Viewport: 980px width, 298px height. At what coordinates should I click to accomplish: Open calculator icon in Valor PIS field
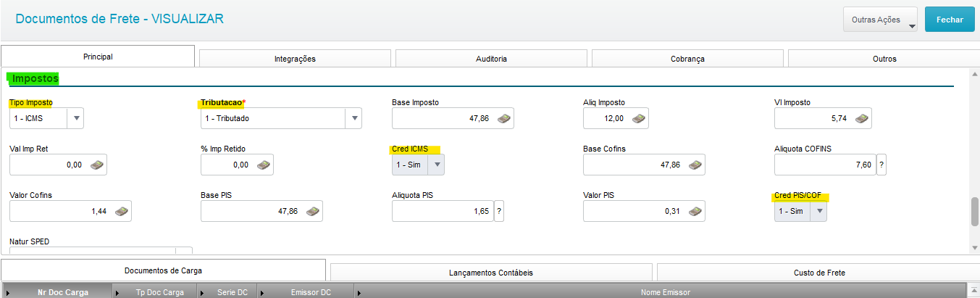pyautogui.click(x=695, y=211)
